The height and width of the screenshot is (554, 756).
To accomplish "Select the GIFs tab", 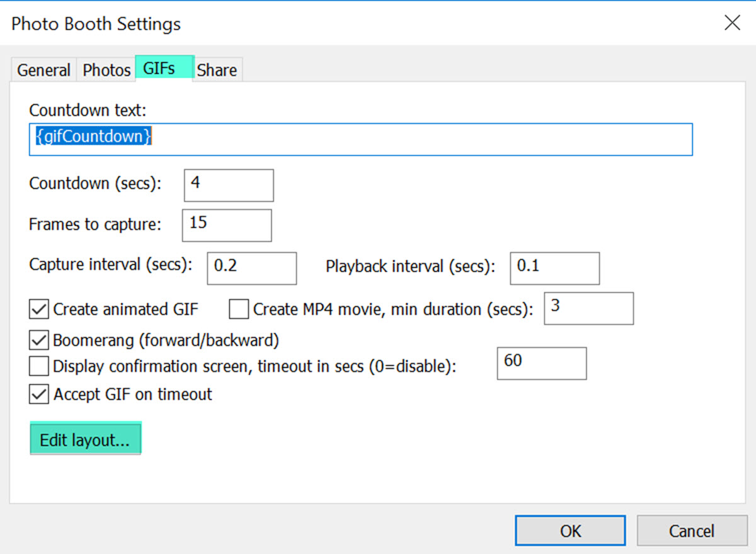I will point(159,68).
